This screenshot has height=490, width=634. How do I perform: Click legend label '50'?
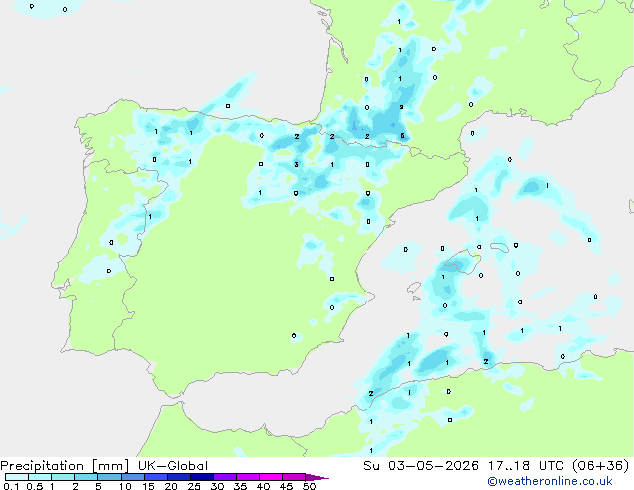pos(309,486)
